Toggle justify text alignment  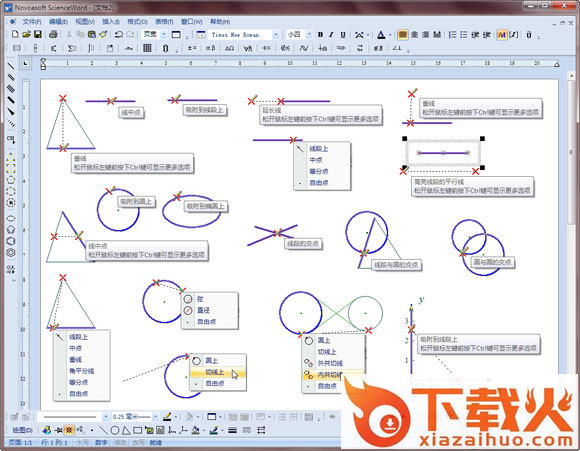tap(437, 34)
